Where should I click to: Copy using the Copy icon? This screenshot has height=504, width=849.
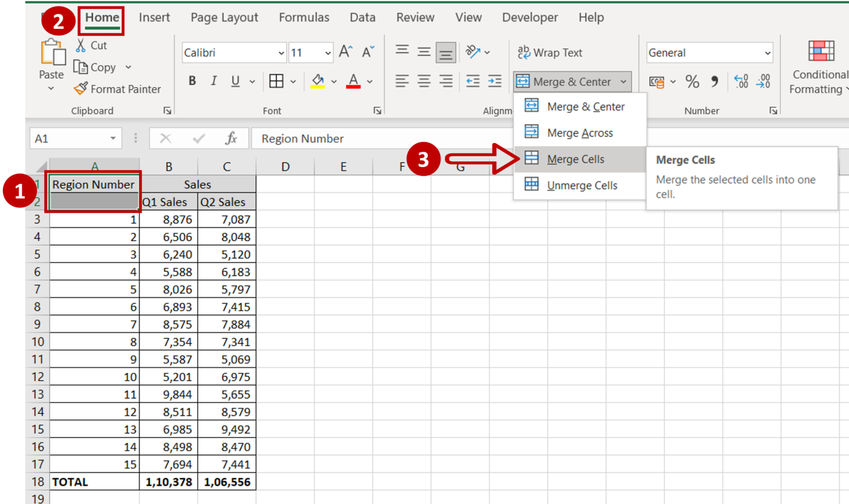pyautogui.click(x=97, y=67)
